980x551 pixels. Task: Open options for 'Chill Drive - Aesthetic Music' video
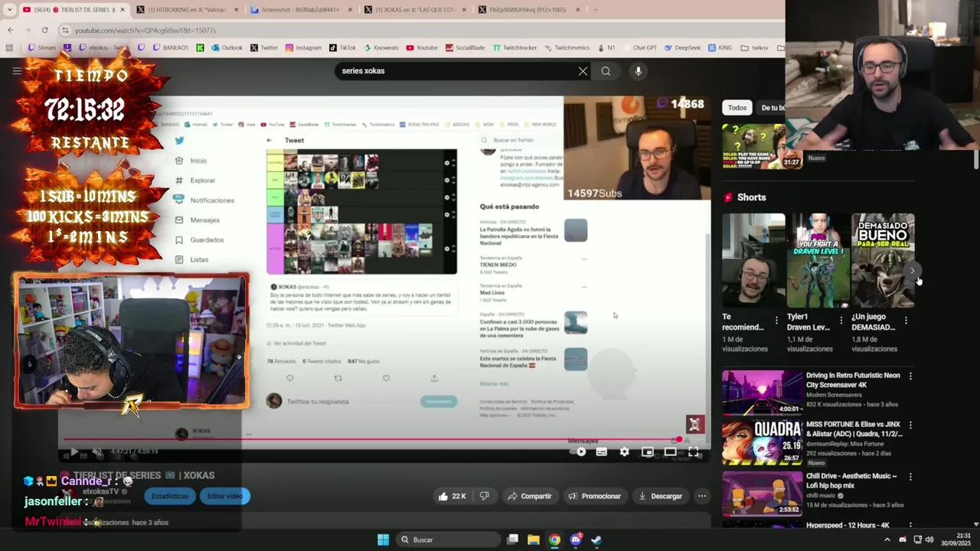pyautogui.click(x=910, y=477)
